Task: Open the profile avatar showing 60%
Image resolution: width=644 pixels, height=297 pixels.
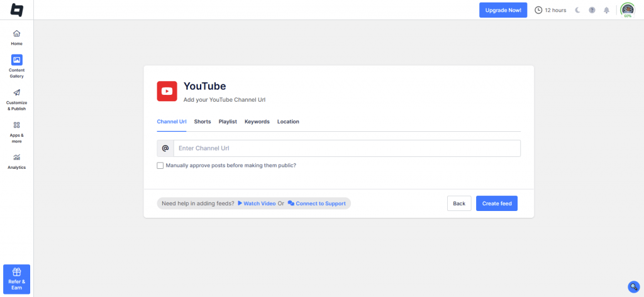Action: coord(628,10)
